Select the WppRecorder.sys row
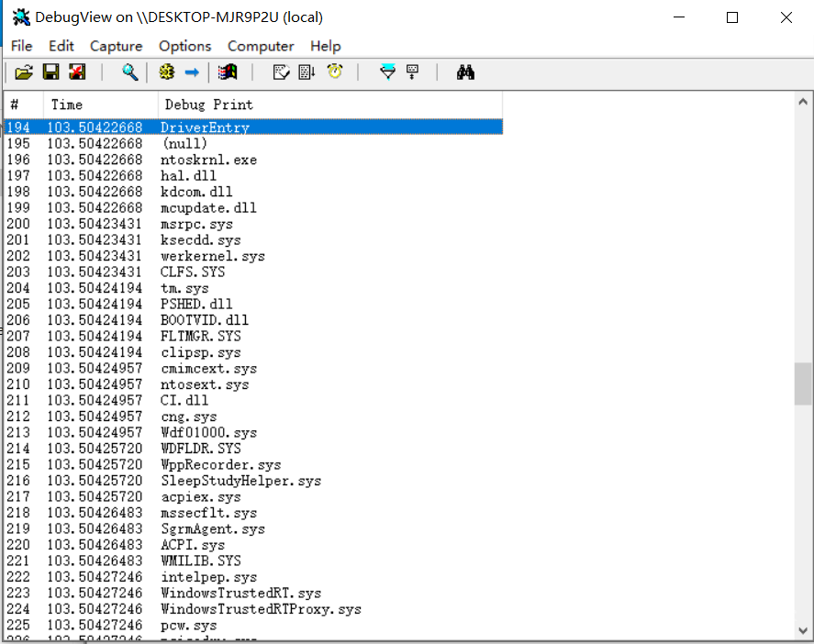The image size is (814, 644). click(x=254, y=464)
